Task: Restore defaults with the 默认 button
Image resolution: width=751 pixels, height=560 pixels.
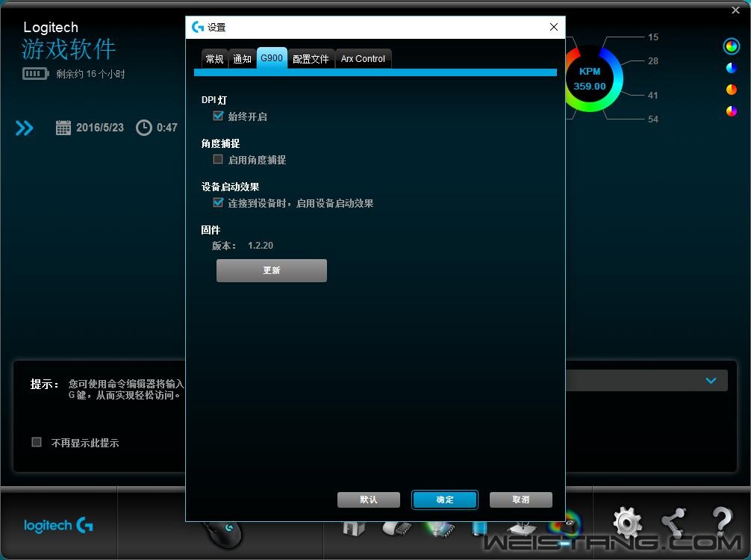Action: coord(369,500)
